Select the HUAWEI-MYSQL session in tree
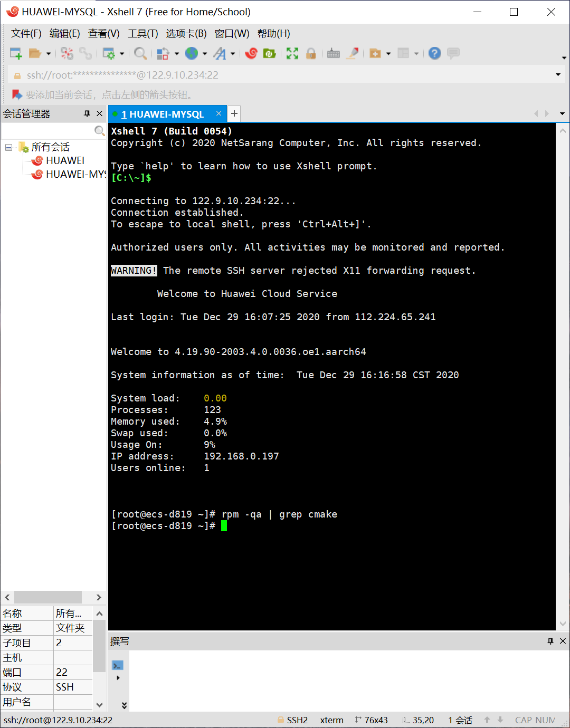Screen dimensions: 570x728 (76, 174)
